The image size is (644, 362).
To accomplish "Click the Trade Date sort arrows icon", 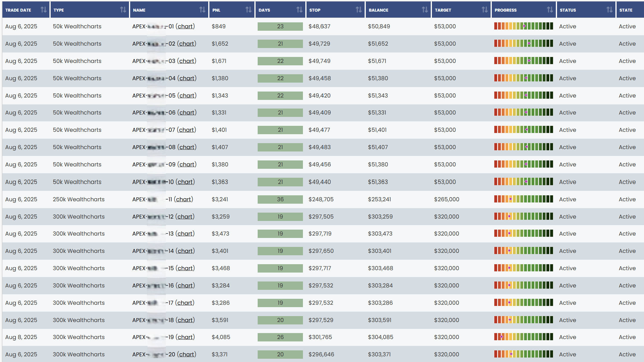I will tap(43, 10).
